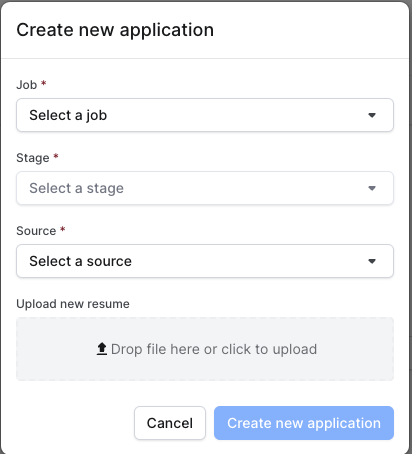The image size is (412, 454).
Task: Click the upload arrow icon
Action: 102,349
